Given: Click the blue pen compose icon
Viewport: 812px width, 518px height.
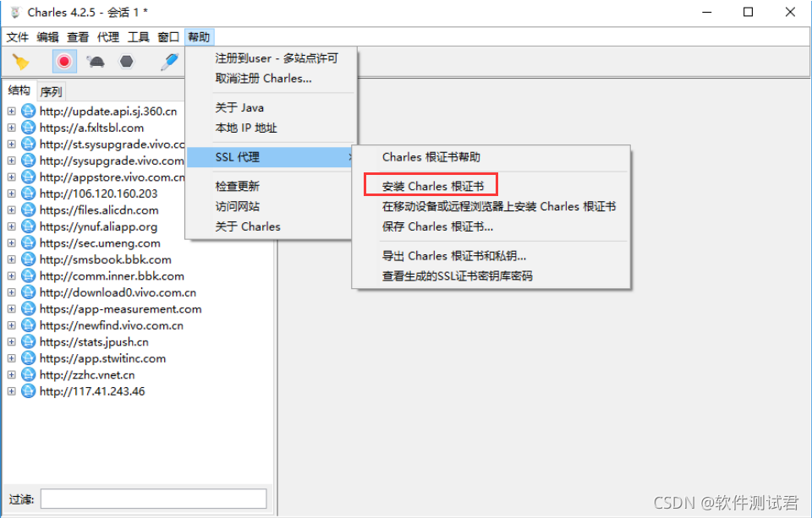Looking at the screenshot, I should 169,62.
